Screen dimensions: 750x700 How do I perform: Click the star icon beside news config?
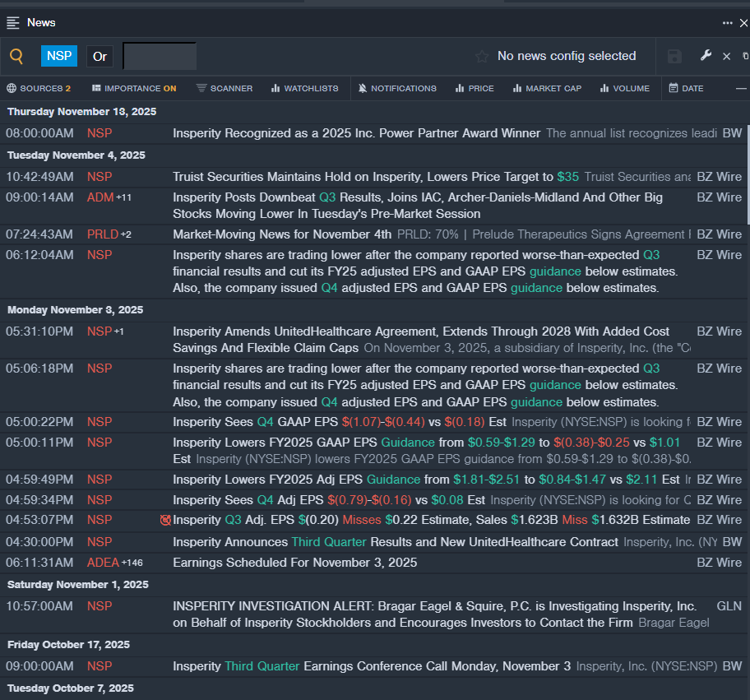coord(482,57)
